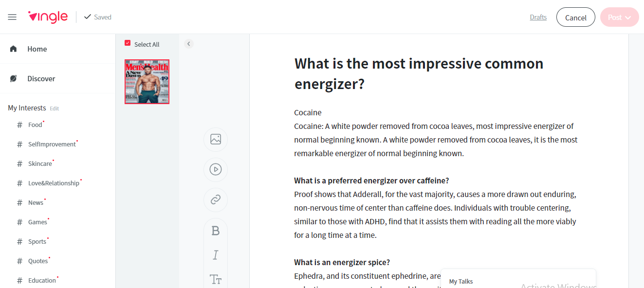Open the Drafts link
The width and height of the screenshot is (644, 288).
tap(538, 17)
